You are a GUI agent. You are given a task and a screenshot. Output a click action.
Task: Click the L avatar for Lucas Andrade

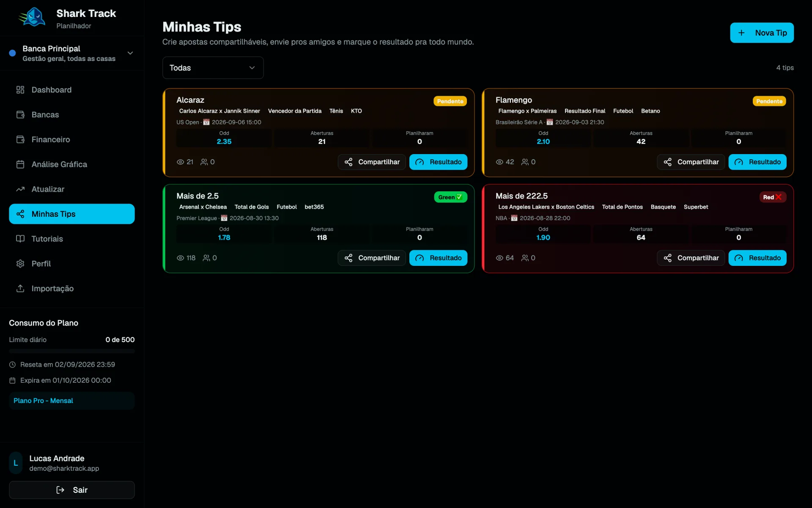click(x=16, y=463)
